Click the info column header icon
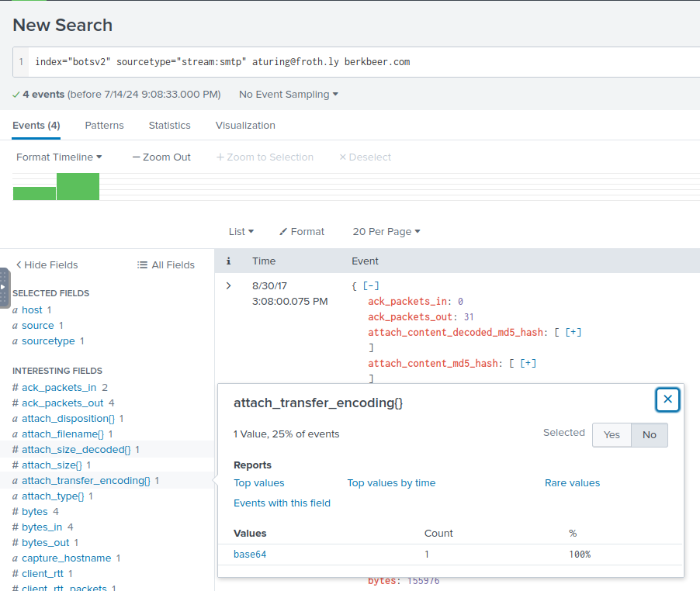 pyautogui.click(x=228, y=261)
